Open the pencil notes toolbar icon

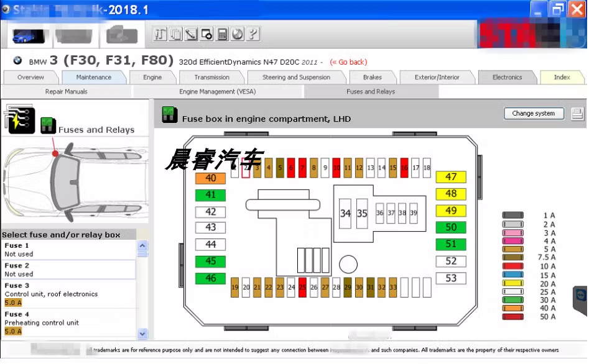click(x=191, y=34)
